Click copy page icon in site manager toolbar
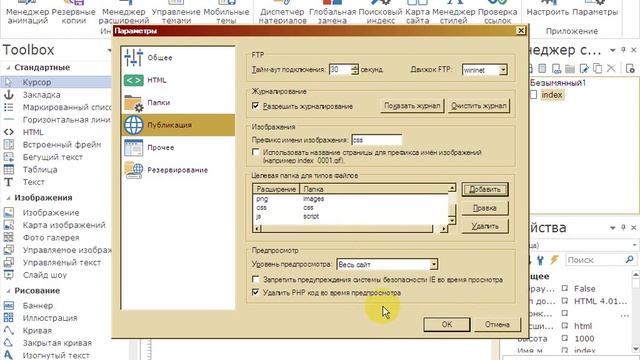This screenshot has width=640, height=360. 597,69
